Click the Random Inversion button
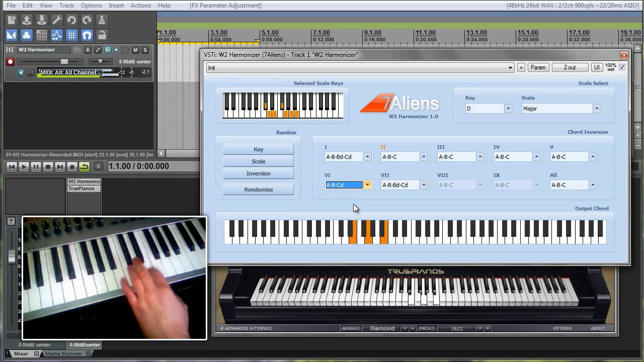 (x=258, y=173)
